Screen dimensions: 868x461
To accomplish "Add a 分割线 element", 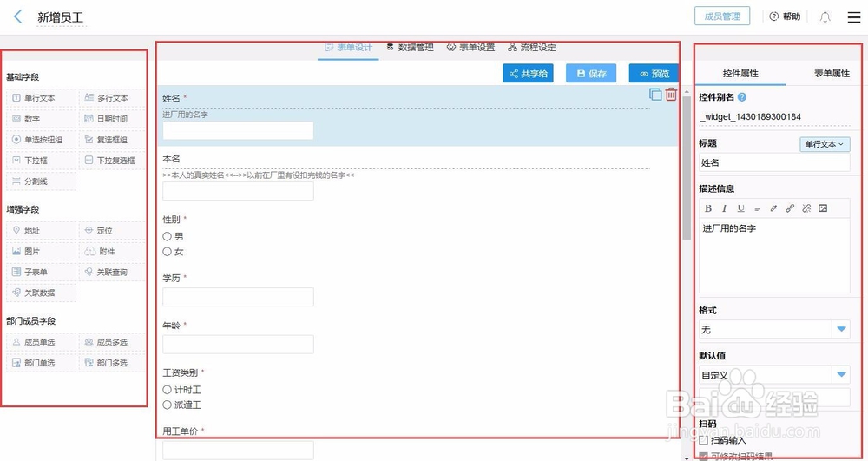I will [x=41, y=181].
